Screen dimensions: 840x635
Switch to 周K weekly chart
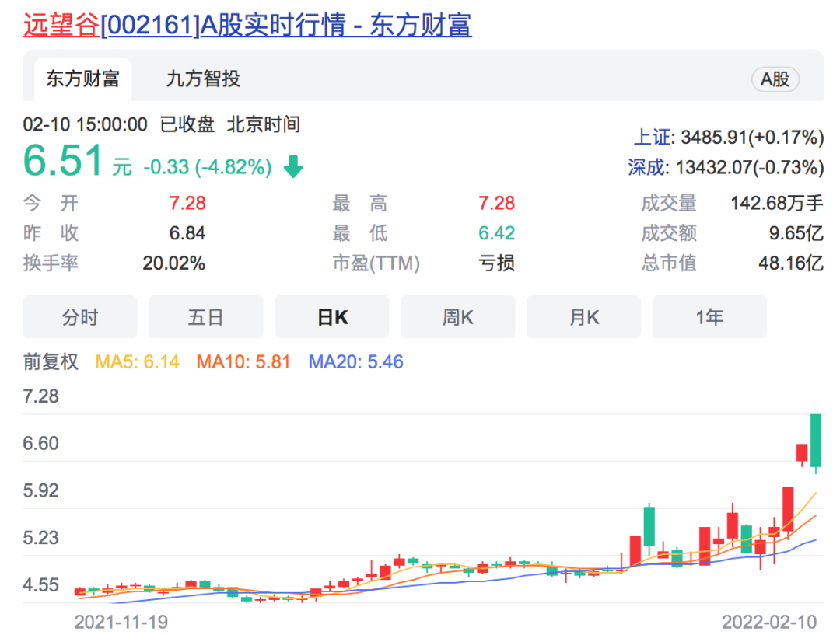[457, 317]
